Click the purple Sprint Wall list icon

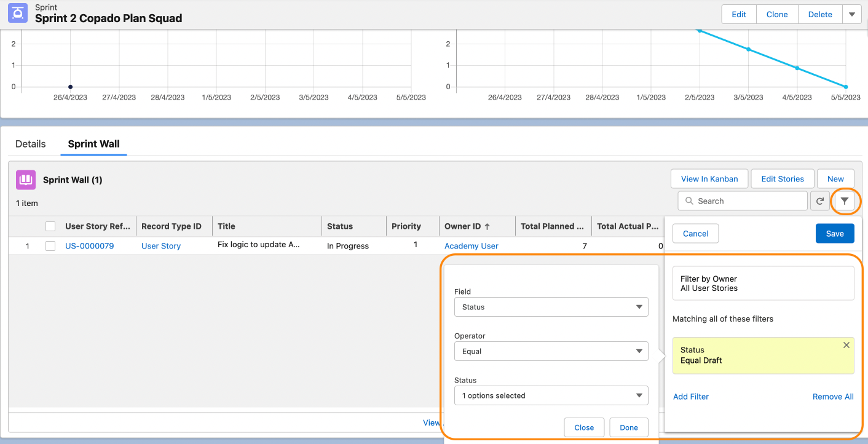click(26, 180)
